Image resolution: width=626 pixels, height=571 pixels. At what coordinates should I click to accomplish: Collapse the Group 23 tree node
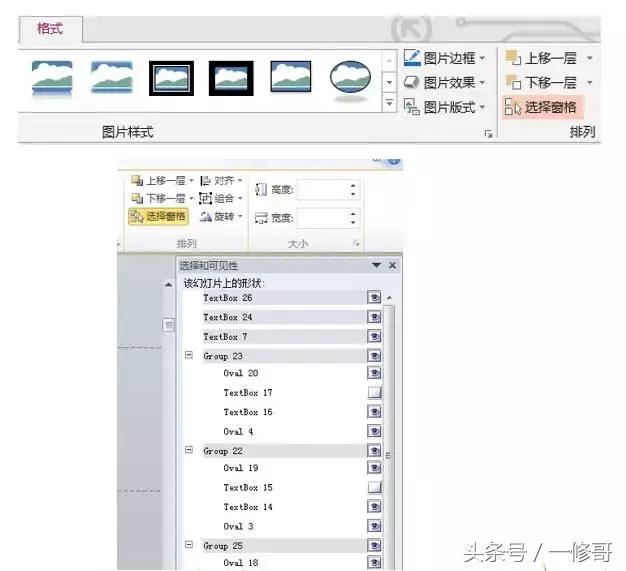pyautogui.click(x=189, y=355)
